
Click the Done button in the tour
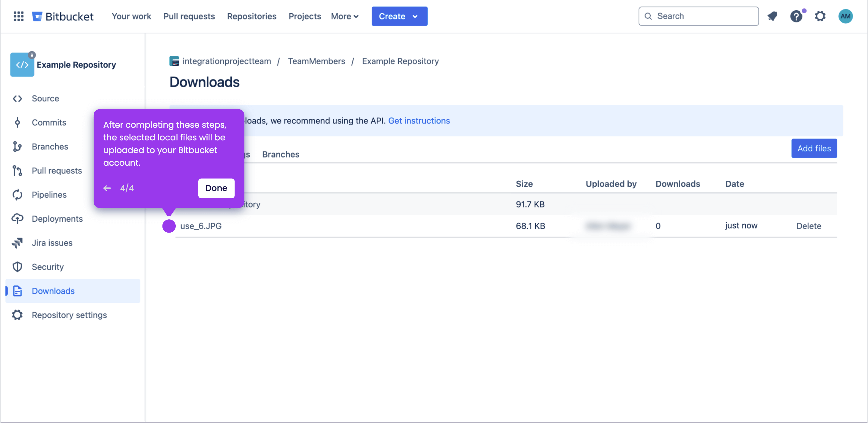click(x=216, y=188)
